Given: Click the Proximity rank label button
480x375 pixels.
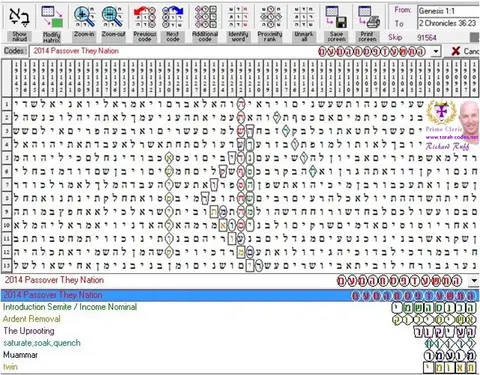Looking at the screenshot, I should coord(270,36).
